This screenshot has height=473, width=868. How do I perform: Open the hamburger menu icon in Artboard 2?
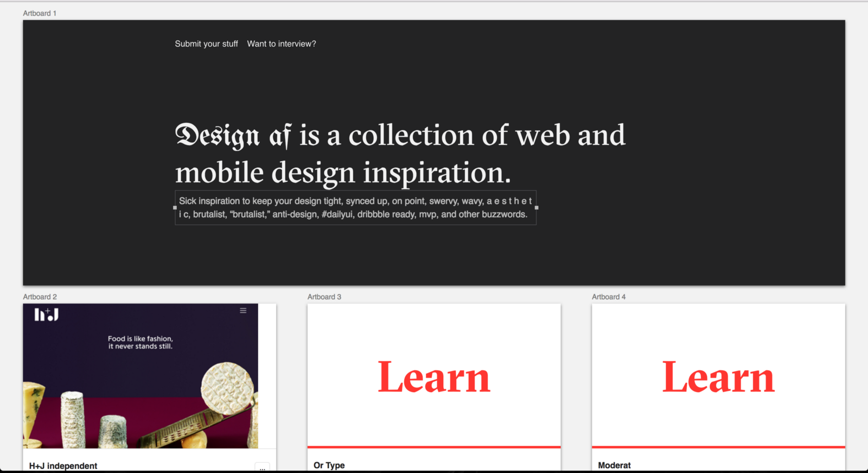[243, 311]
